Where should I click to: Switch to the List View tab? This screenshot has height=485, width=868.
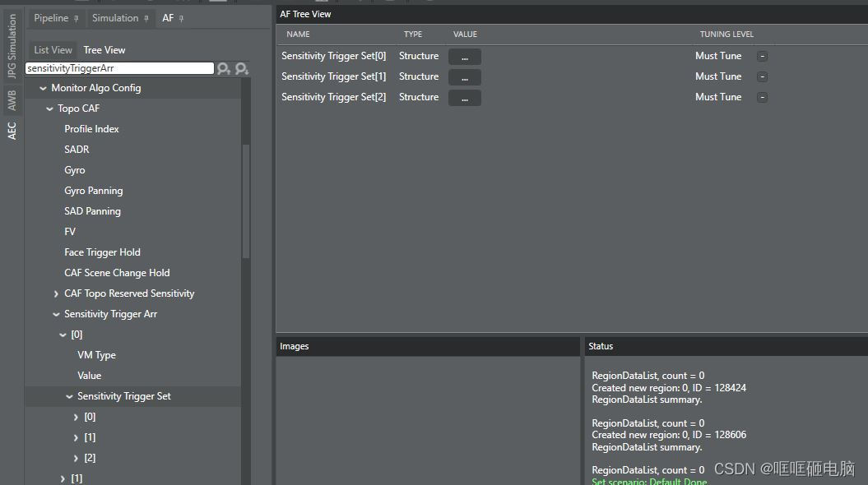click(x=53, y=50)
